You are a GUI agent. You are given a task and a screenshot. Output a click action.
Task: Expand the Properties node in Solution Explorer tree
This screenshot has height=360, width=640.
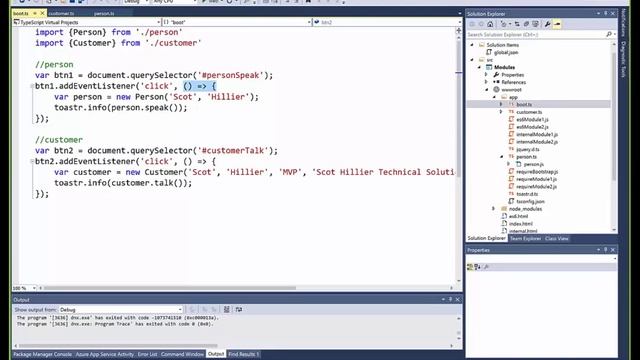pyautogui.click(x=486, y=75)
